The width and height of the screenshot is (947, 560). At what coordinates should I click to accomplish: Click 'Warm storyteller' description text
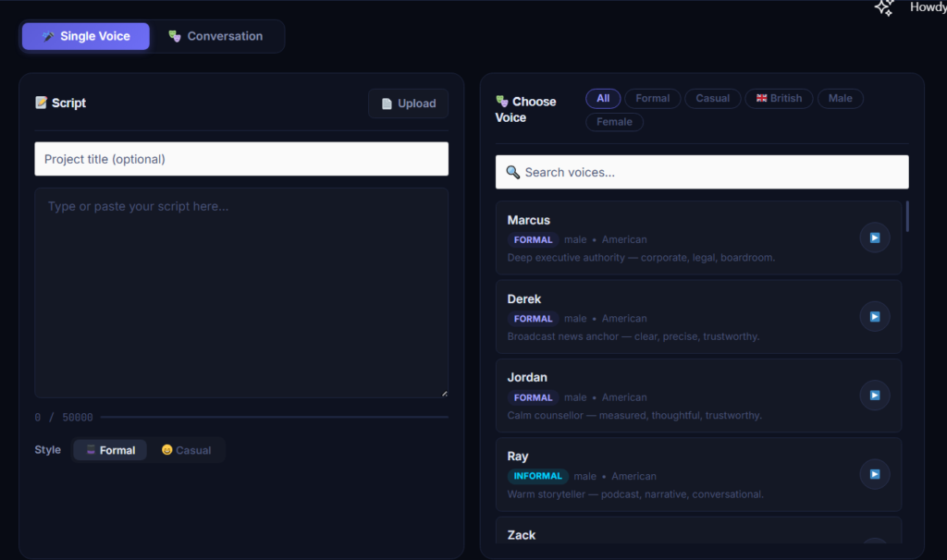click(635, 494)
